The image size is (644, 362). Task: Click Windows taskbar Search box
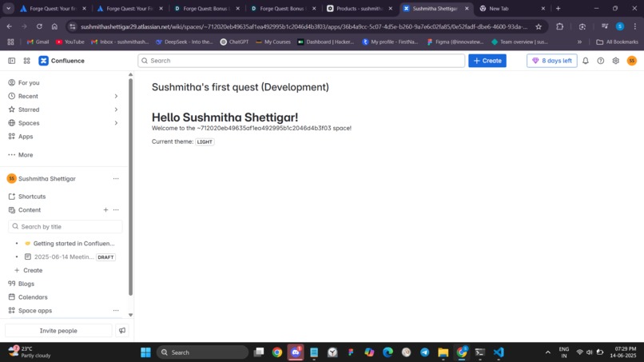tap(202, 352)
